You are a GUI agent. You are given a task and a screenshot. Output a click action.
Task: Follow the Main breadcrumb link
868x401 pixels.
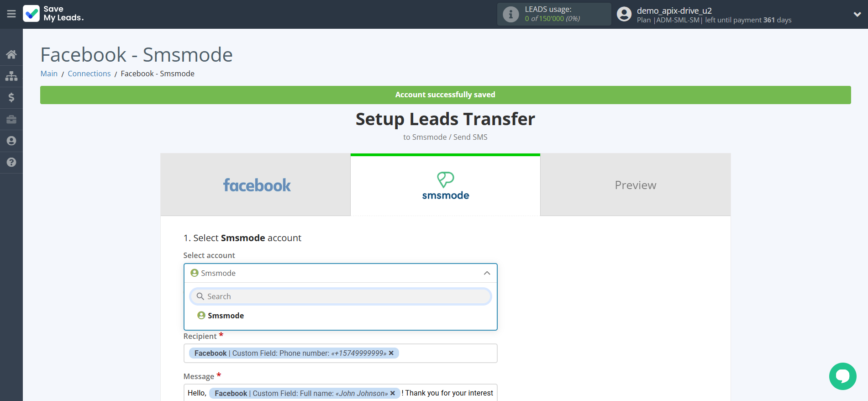[x=49, y=74]
